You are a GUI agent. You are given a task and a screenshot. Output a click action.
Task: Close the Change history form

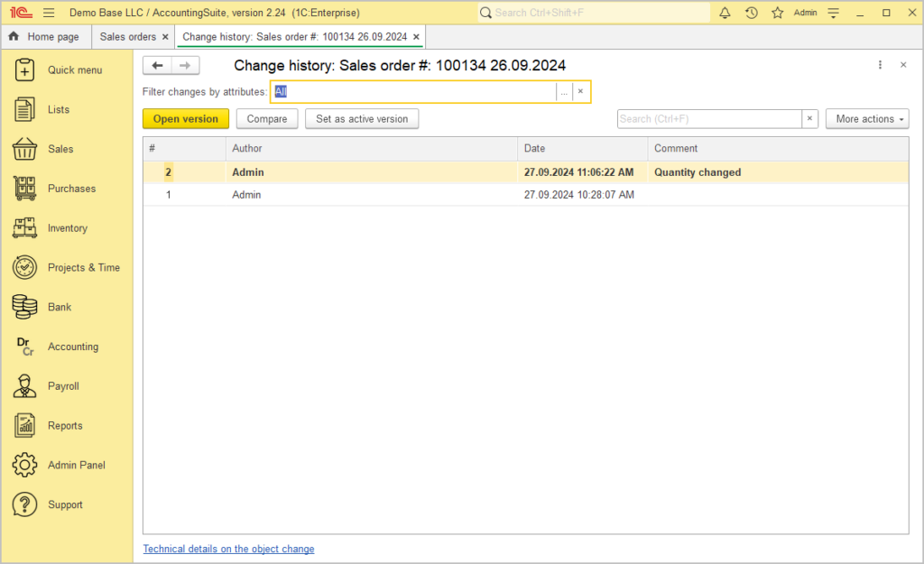pyautogui.click(x=902, y=65)
